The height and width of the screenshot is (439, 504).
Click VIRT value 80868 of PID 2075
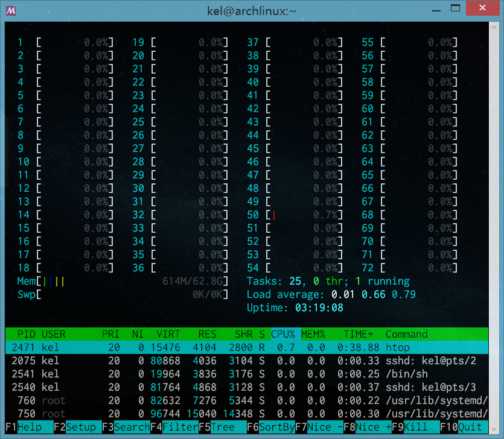tap(165, 361)
